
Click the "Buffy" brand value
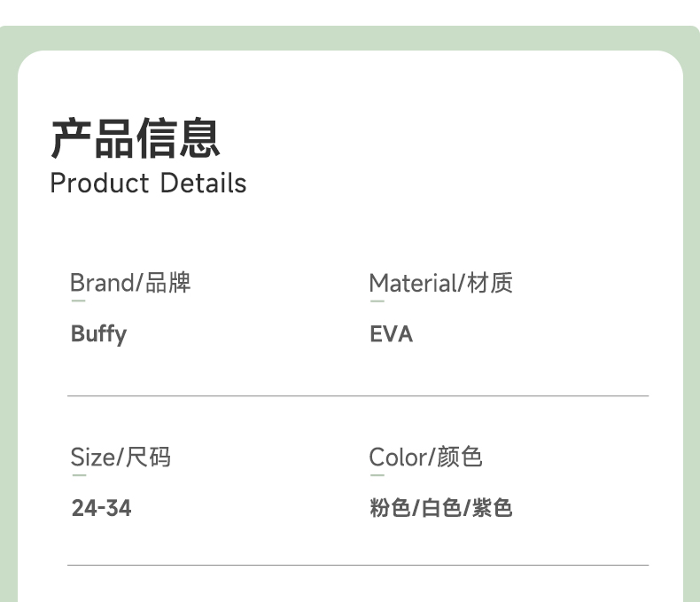98,334
